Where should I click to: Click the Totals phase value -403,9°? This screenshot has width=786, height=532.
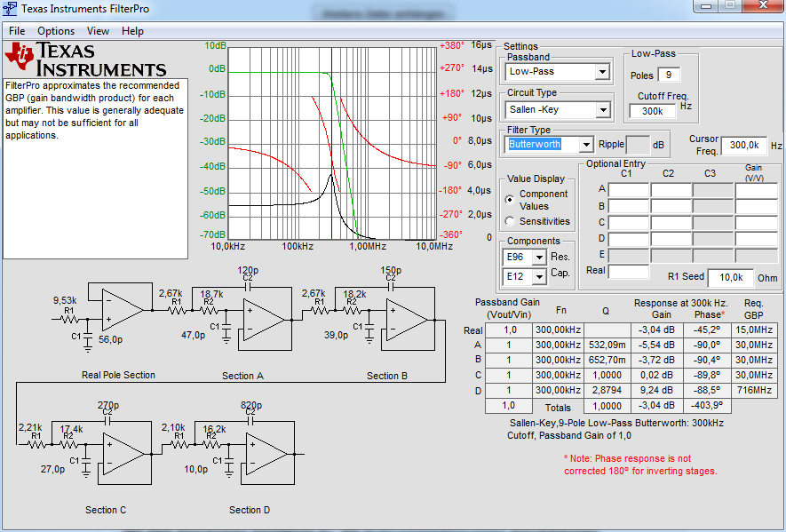(706, 405)
